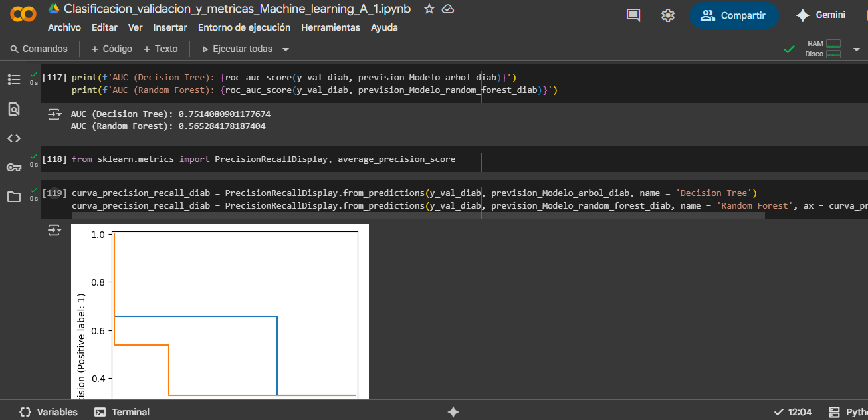868x420 pixels.
Task: Open the Entorno de ejecución menu
Action: click(x=244, y=27)
